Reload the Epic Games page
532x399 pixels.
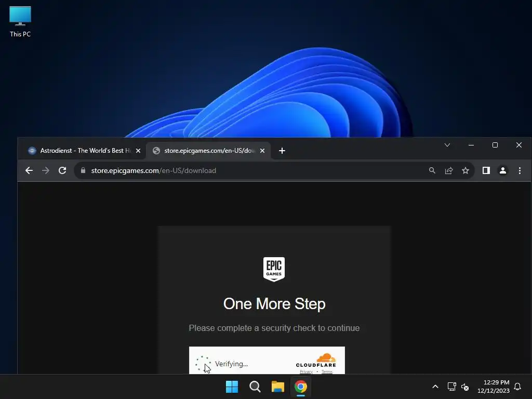click(62, 170)
